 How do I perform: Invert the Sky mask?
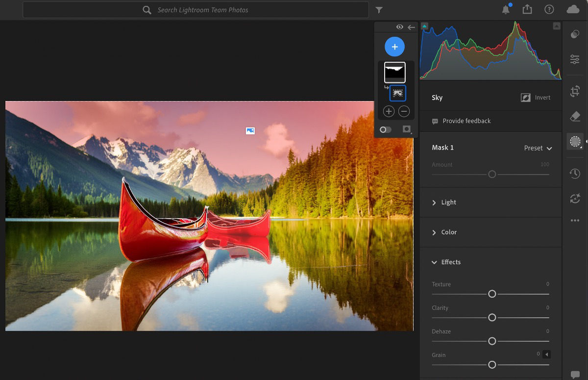(x=536, y=98)
